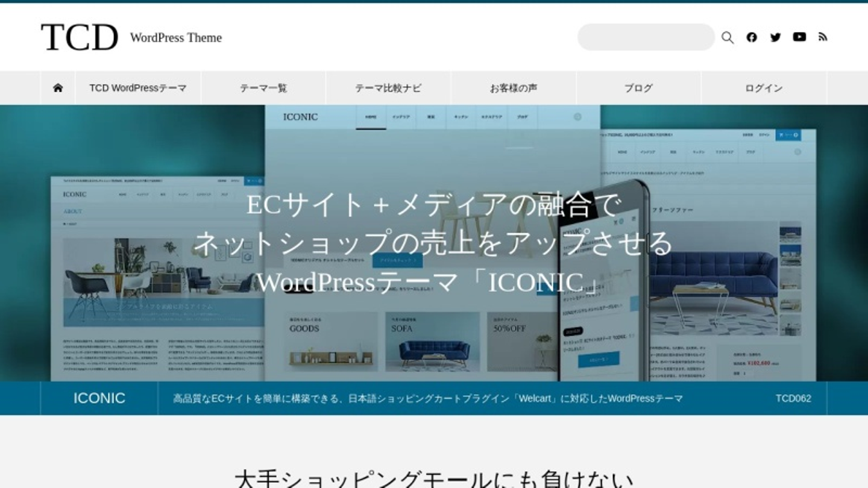Open テーマ一覧 menu item
The width and height of the screenshot is (868, 488).
[x=263, y=88]
